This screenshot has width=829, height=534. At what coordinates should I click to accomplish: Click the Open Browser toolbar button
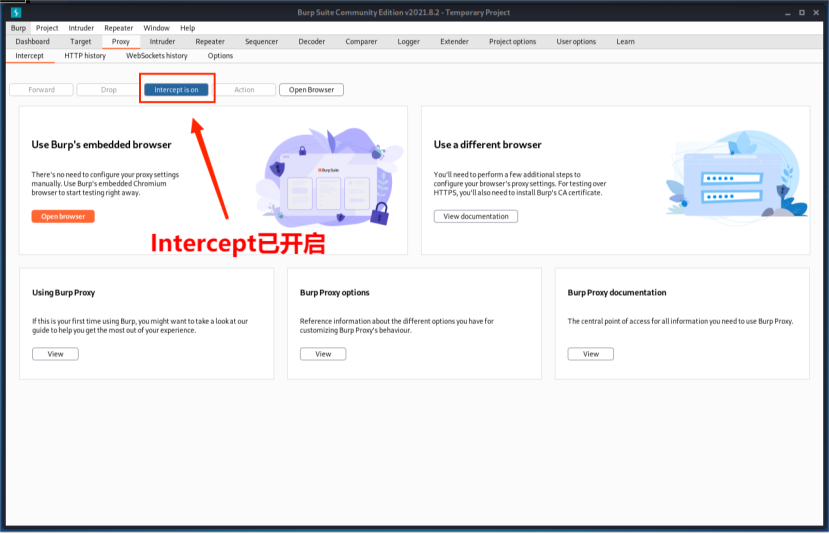pyautogui.click(x=311, y=90)
